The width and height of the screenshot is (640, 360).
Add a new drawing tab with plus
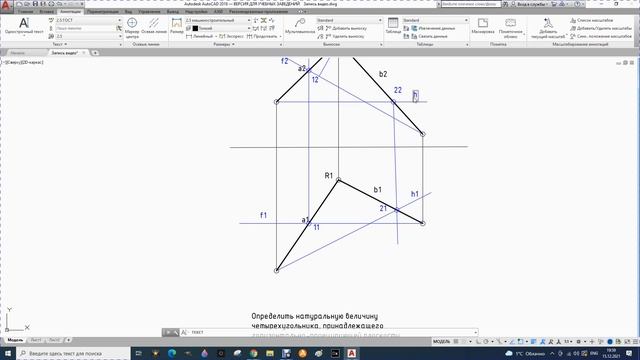click(x=95, y=53)
